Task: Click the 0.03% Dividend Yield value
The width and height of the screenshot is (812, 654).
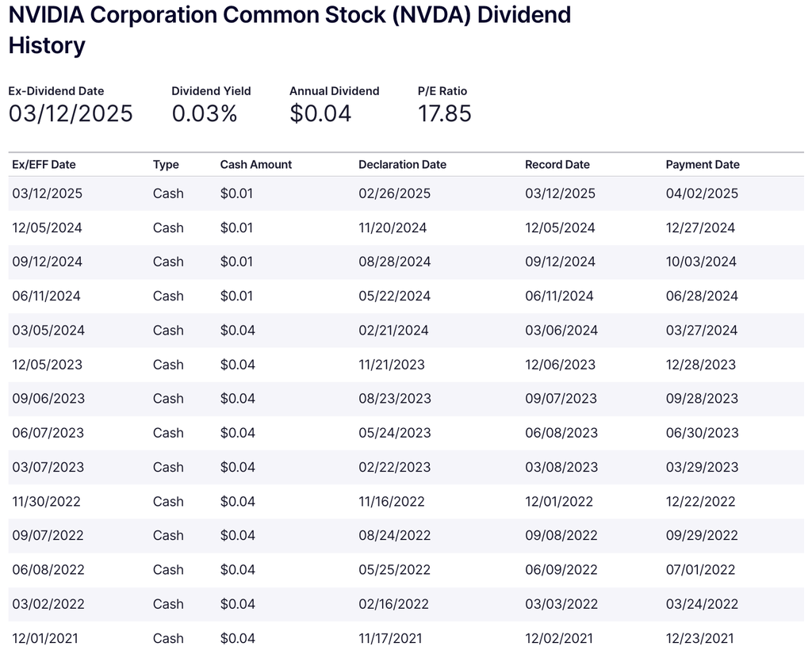Action: (205, 114)
